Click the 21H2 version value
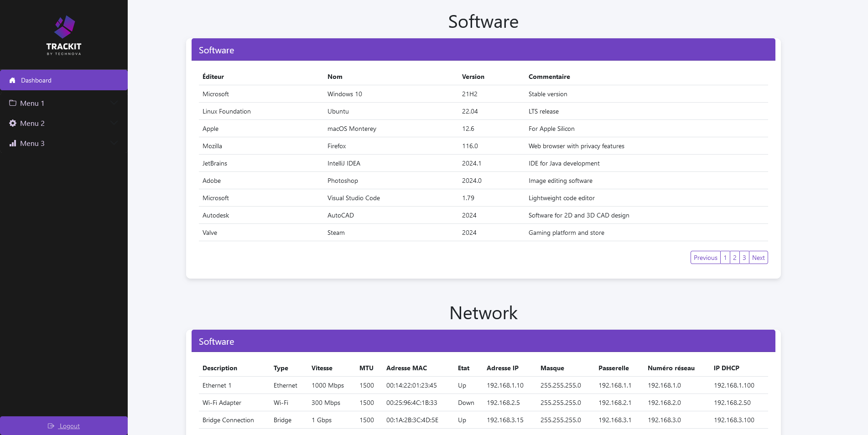 (470, 94)
